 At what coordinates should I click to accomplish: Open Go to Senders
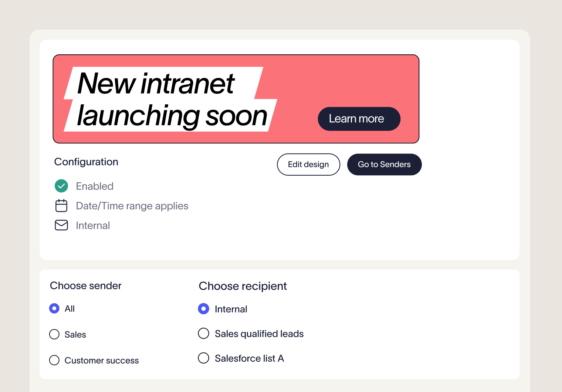(384, 165)
